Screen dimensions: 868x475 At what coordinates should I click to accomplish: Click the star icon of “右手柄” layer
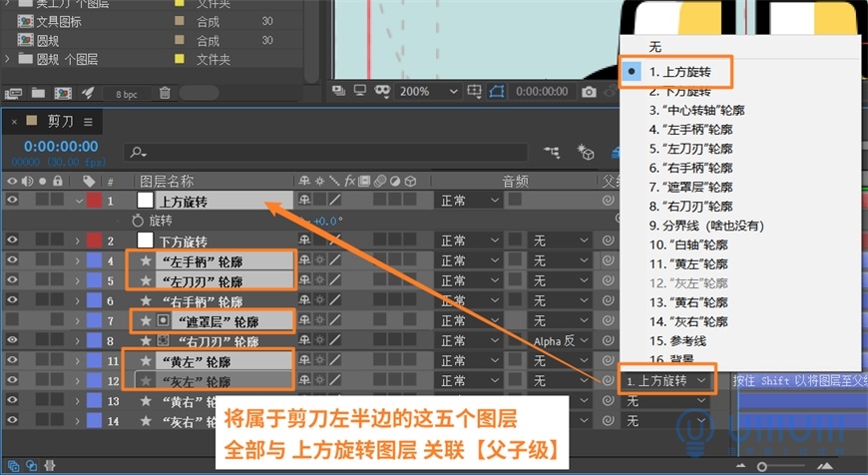coord(146,300)
